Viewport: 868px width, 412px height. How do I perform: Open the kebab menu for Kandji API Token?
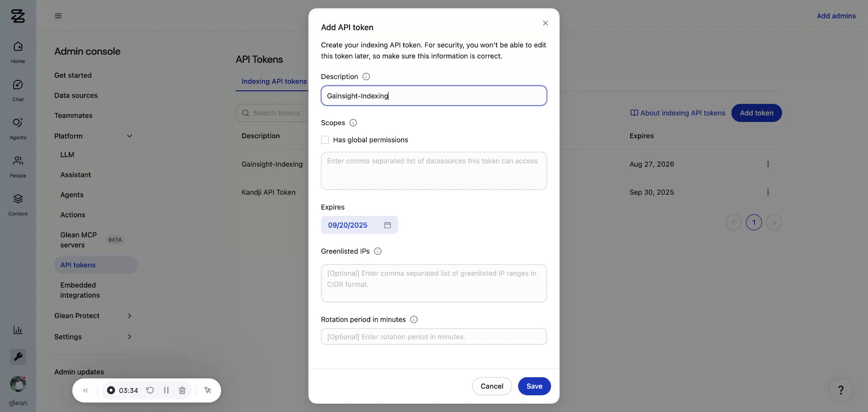pos(768,192)
